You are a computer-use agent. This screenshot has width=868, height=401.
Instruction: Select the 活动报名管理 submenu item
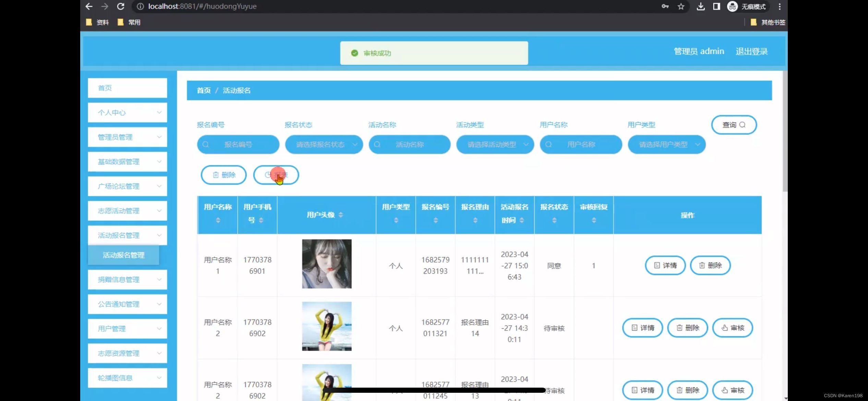click(x=124, y=255)
